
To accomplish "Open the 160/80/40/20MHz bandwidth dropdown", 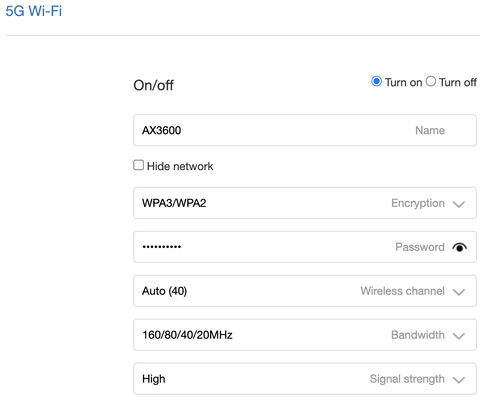I will pos(305,335).
